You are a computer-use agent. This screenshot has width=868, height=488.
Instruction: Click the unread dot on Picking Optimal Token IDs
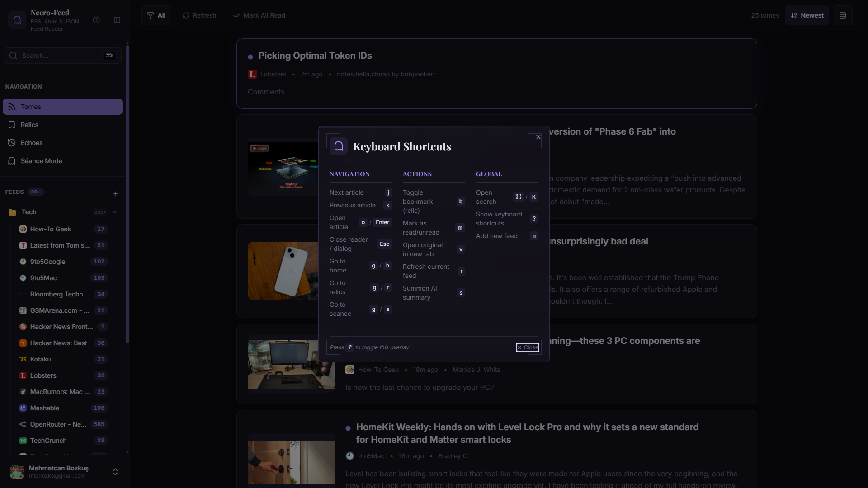coord(250,57)
